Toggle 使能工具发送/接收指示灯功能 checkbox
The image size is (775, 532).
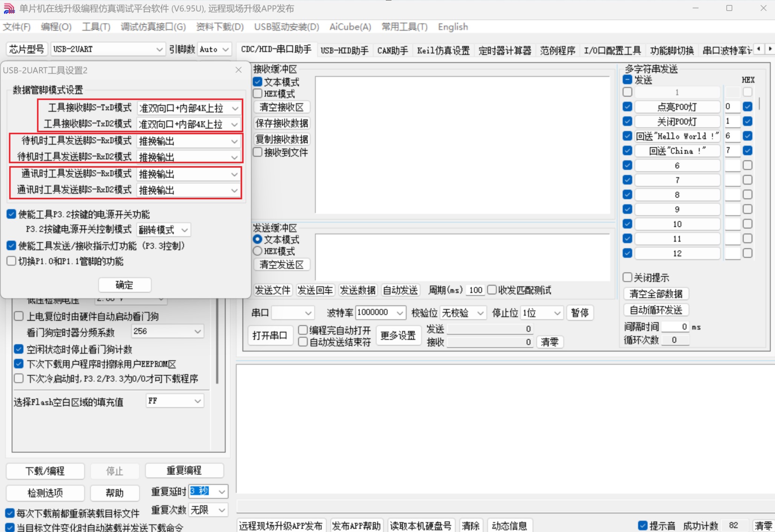[11, 246]
